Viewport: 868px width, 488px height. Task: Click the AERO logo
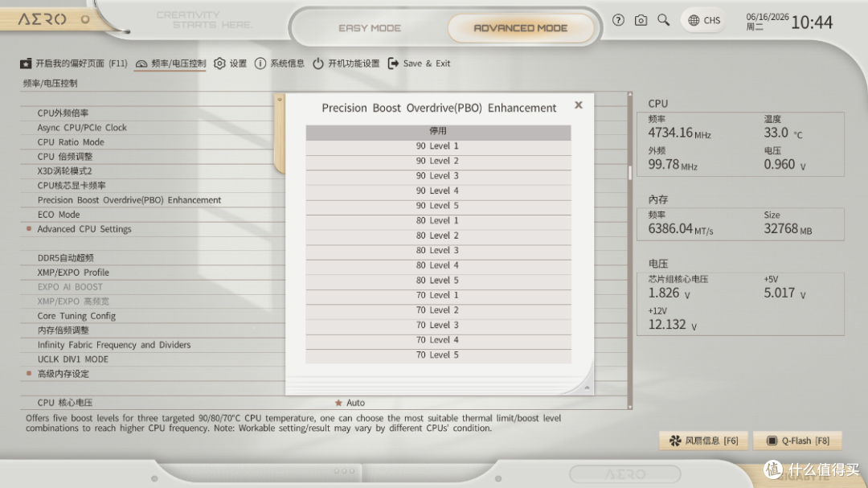(x=42, y=19)
